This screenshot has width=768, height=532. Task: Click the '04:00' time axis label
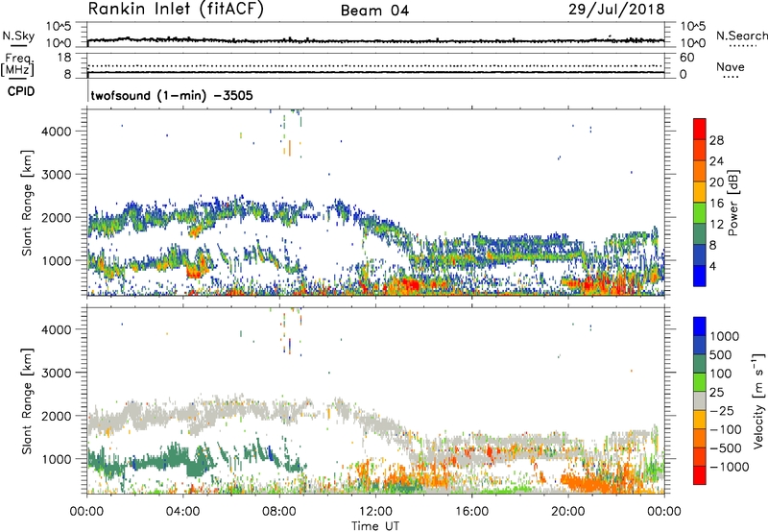point(182,512)
